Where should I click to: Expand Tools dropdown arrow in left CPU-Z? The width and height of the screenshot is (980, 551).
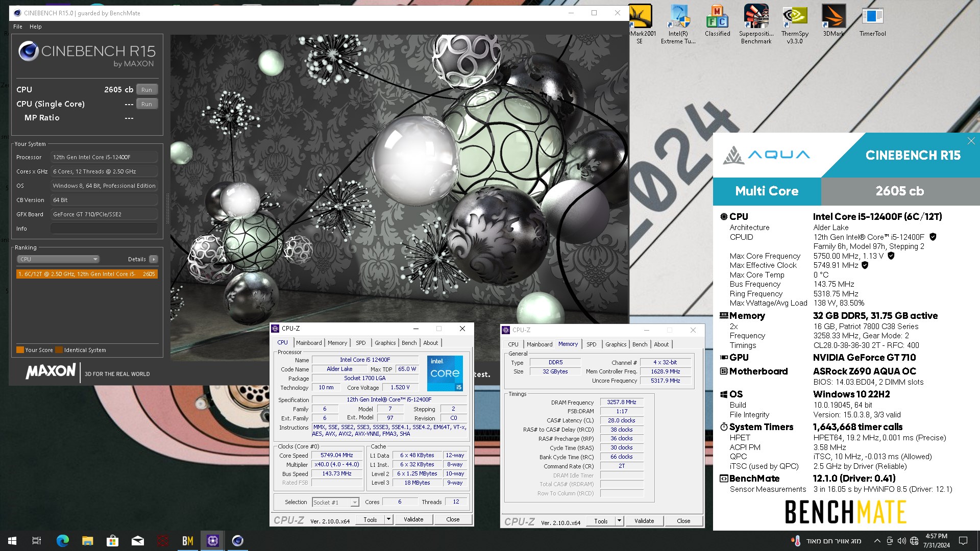388,519
